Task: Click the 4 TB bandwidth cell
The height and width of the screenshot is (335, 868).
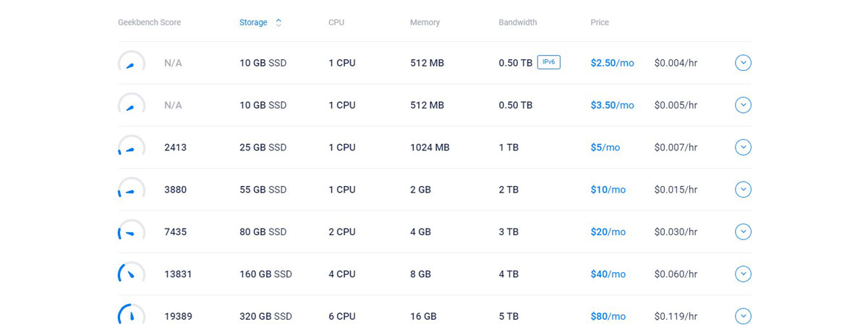Action: pyautogui.click(x=509, y=274)
